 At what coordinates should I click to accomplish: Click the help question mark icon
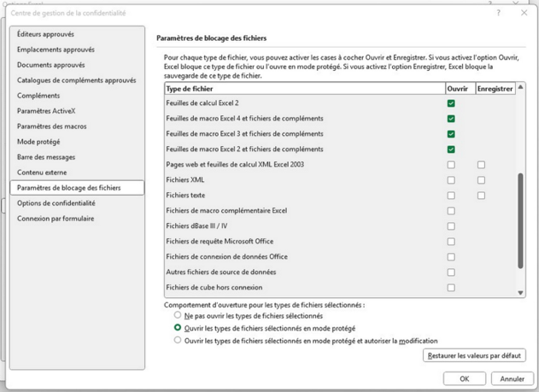(498, 13)
